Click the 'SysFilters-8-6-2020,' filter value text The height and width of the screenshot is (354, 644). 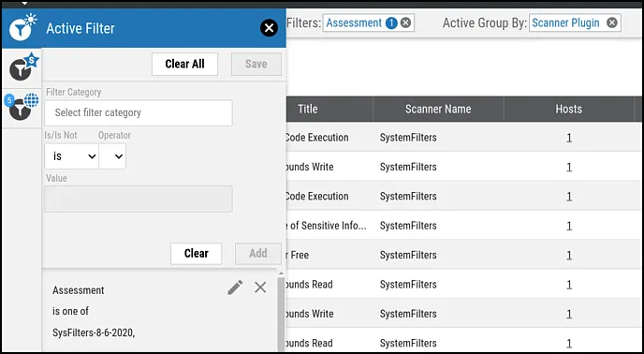pos(94,332)
